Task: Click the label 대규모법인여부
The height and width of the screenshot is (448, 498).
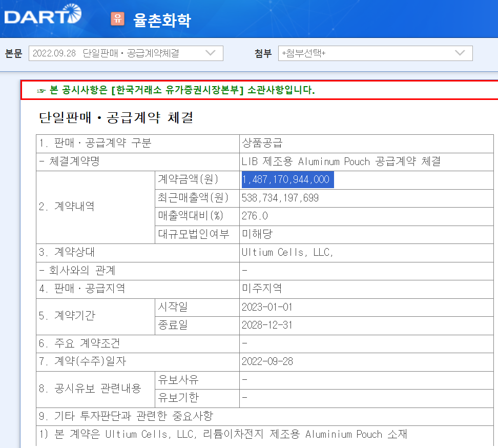Action: click(x=194, y=234)
